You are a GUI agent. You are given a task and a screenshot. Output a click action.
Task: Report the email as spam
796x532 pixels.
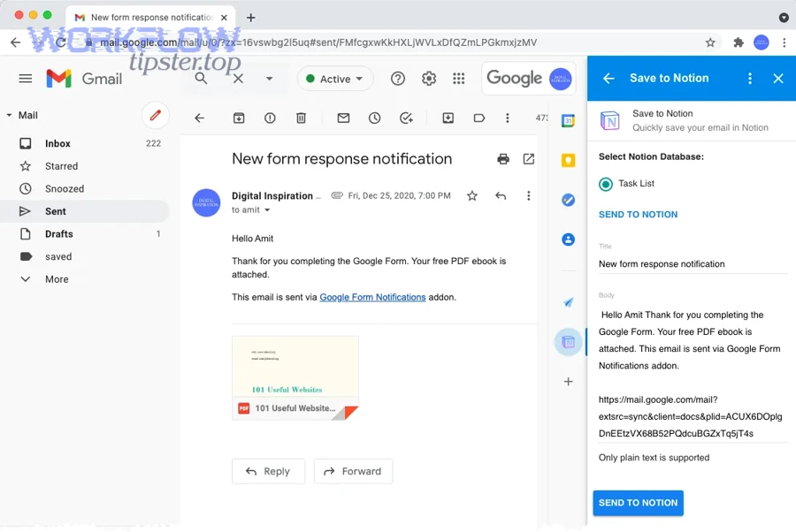[270, 118]
